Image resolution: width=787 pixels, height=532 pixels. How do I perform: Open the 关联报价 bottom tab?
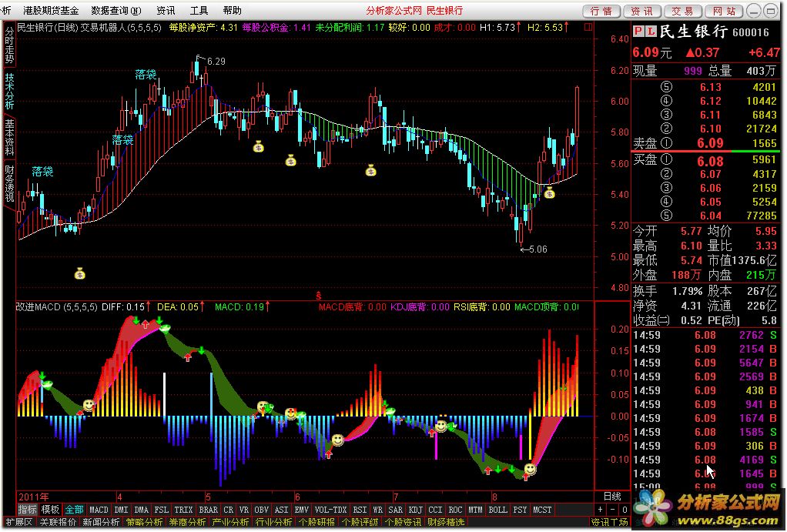58,522
